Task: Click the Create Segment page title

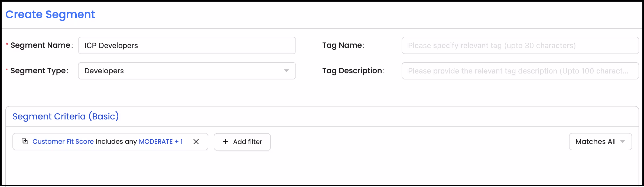Action: (50, 14)
